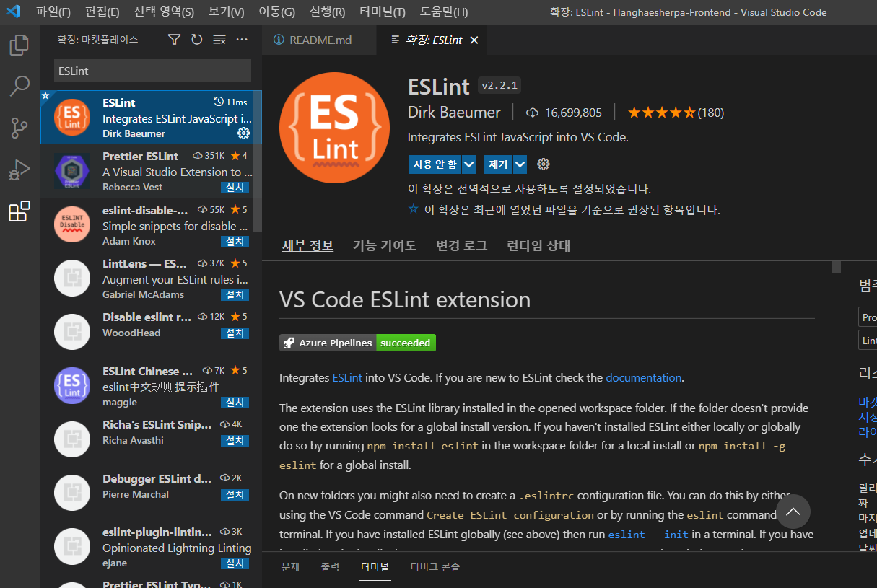Click the filter extensions funnel icon
The height and width of the screenshot is (588, 877).
(174, 40)
